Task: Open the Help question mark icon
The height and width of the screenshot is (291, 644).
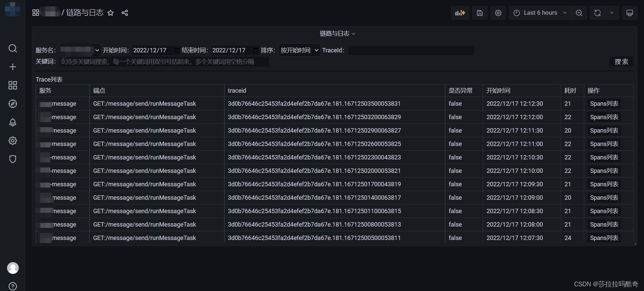Action: pyautogui.click(x=13, y=286)
